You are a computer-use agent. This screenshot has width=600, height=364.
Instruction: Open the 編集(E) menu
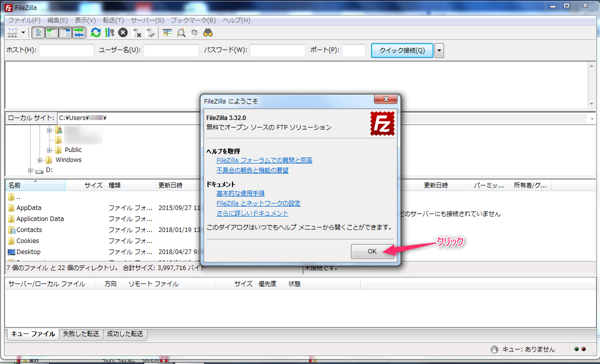tap(57, 20)
